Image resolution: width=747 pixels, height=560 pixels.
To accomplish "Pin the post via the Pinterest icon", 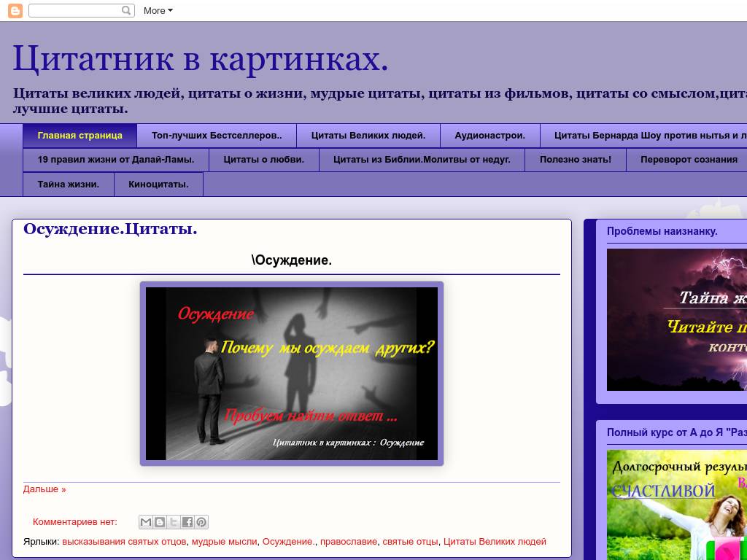I will pyautogui.click(x=201, y=522).
